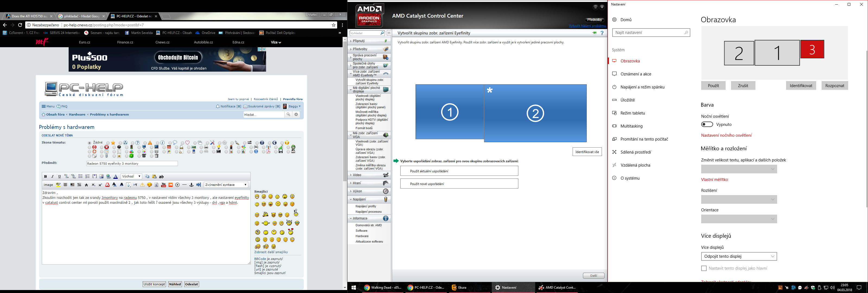Insert warning triangle BBCode
Image resolution: width=868 pixels, height=293 pixels.
click(142, 185)
